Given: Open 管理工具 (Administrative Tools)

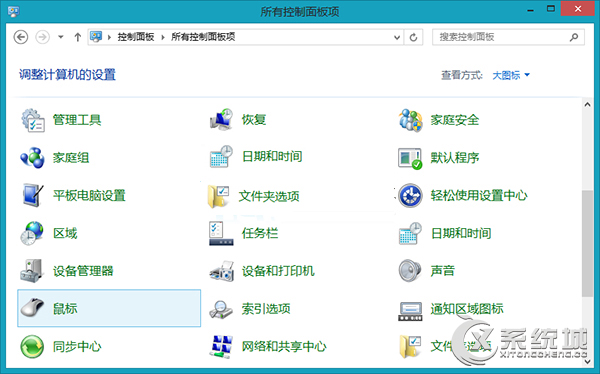Looking at the screenshot, I should coord(61,120).
